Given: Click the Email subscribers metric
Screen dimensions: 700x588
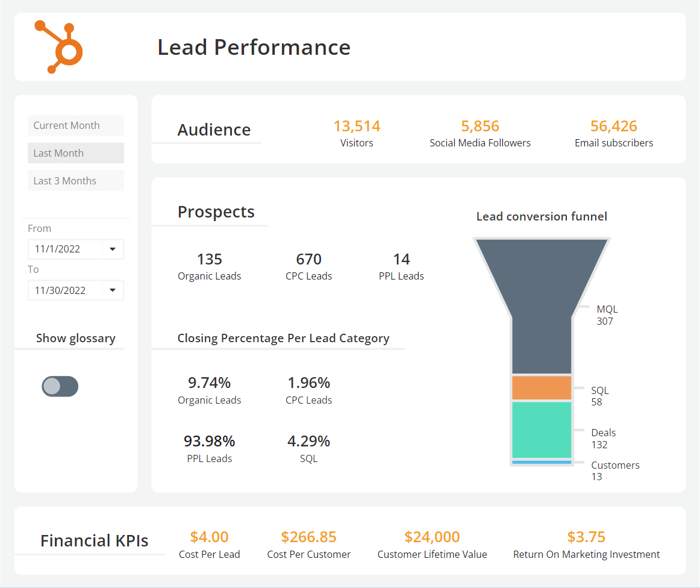Looking at the screenshot, I should [x=613, y=126].
